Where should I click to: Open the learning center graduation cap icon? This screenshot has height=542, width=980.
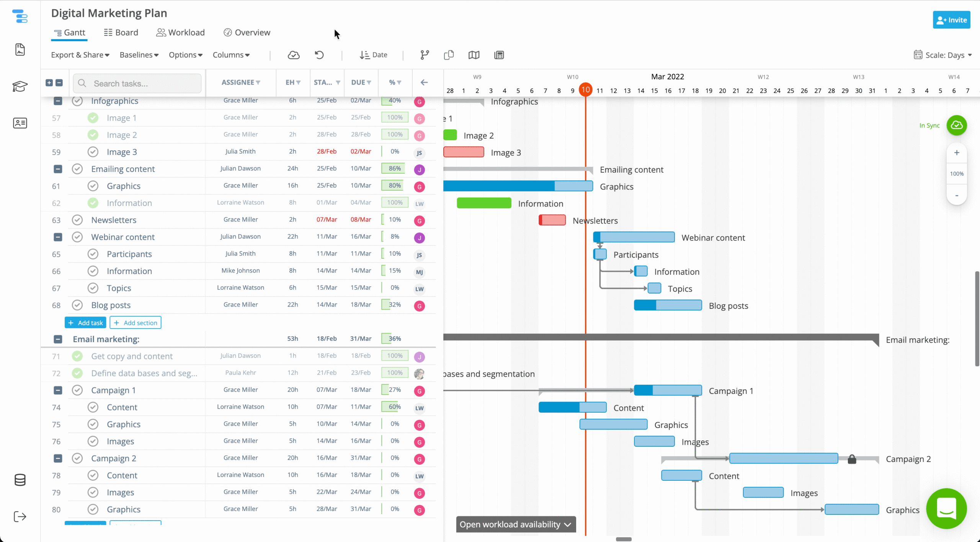pyautogui.click(x=20, y=87)
